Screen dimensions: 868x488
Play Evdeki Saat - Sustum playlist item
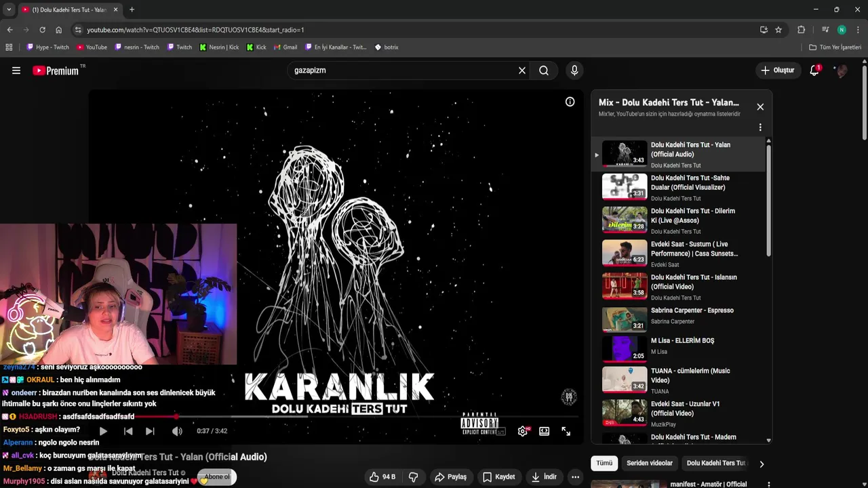point(678,253)
